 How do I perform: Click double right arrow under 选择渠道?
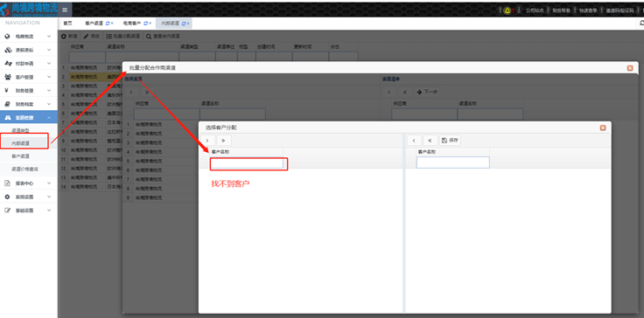(x=148, y=92)
